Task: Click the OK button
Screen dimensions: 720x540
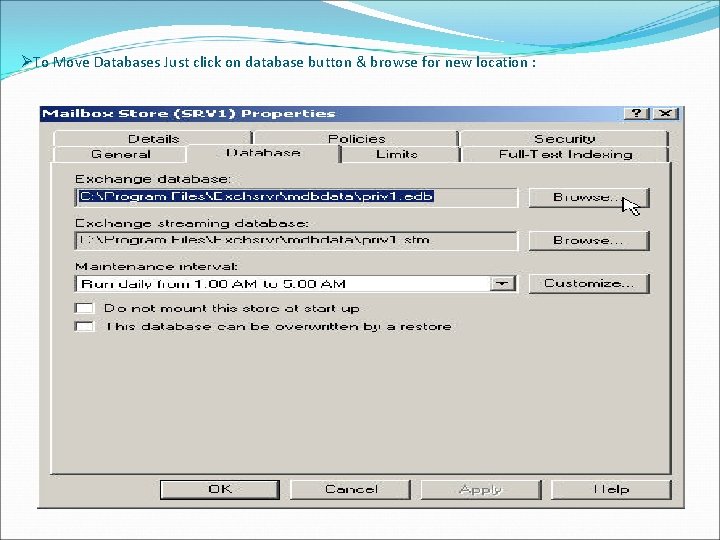Action: tap(220, 489)
